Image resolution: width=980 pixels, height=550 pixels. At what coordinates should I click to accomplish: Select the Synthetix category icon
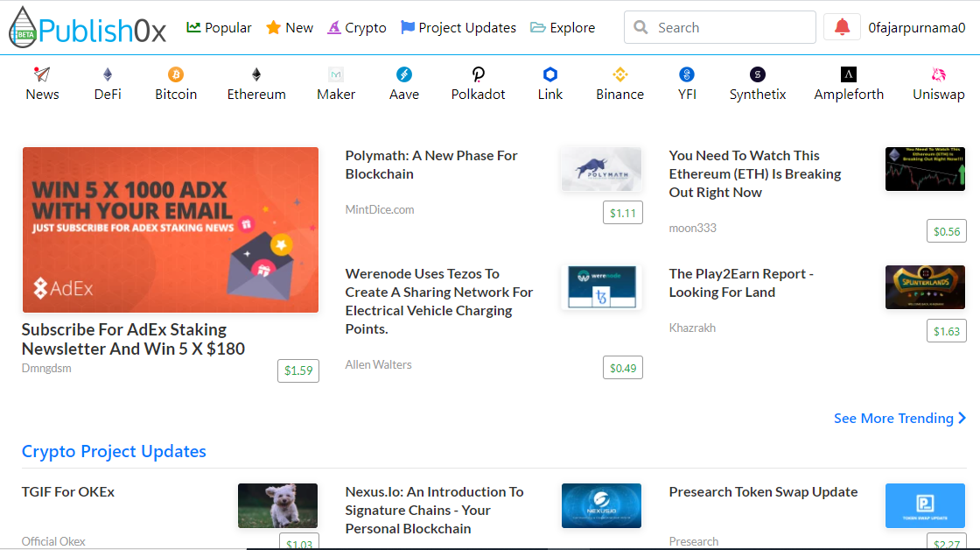tap(758, 74)
